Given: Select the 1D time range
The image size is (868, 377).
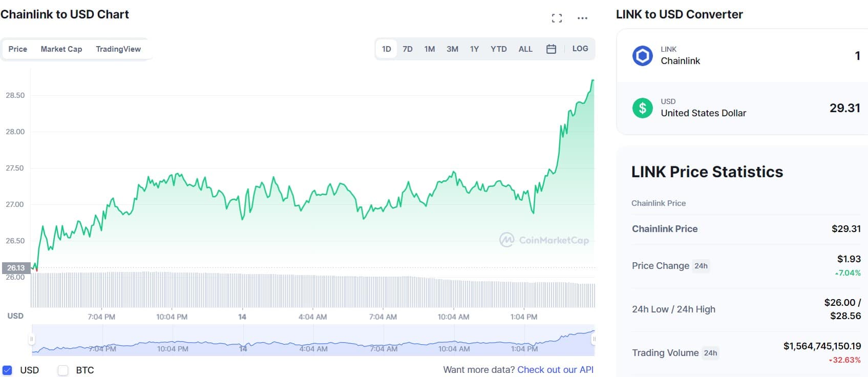Looking at the screenshot, I should (x=387, y=49).
